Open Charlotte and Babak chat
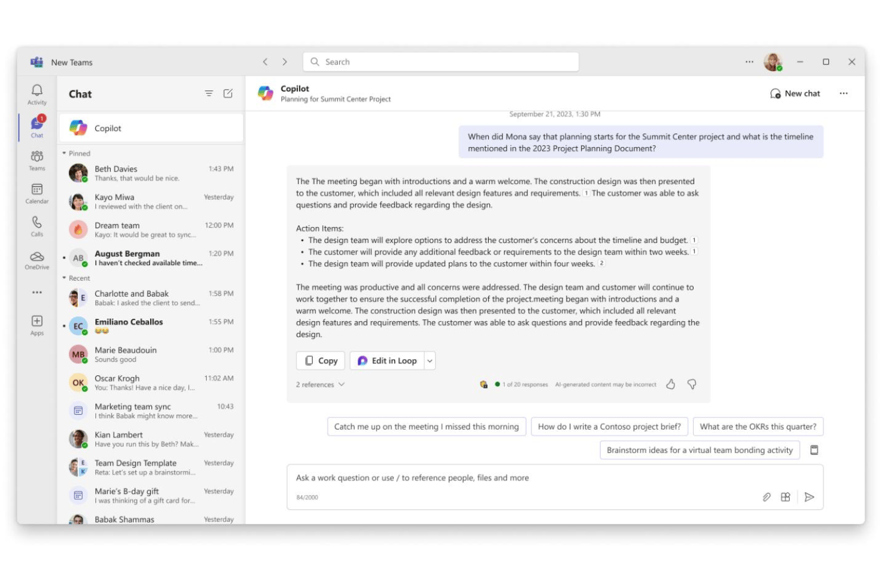The width and height of the screenshot is (882, 588). pyautogui.click(x=151, y=298)
